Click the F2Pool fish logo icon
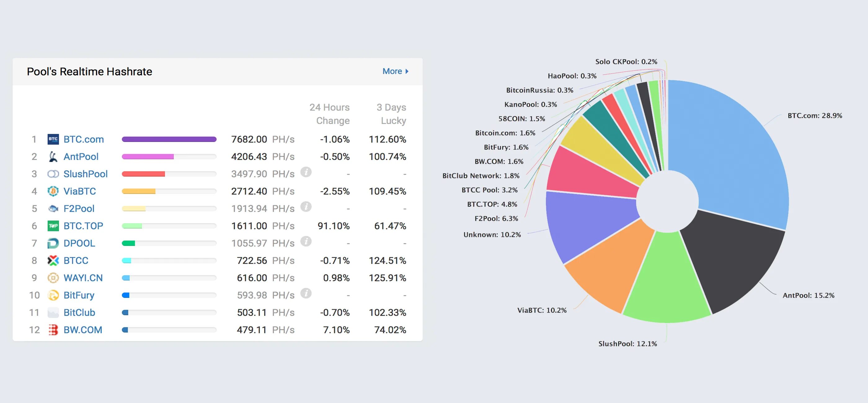This screenshot has width=868, height=403. pyautogui.click(x=53, y=209)
